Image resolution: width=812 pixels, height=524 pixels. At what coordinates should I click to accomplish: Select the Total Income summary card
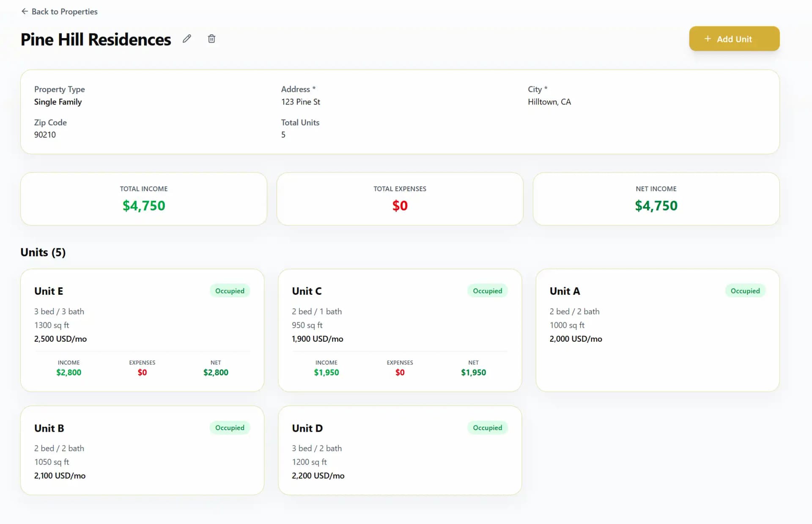click(x=144, y=199)
